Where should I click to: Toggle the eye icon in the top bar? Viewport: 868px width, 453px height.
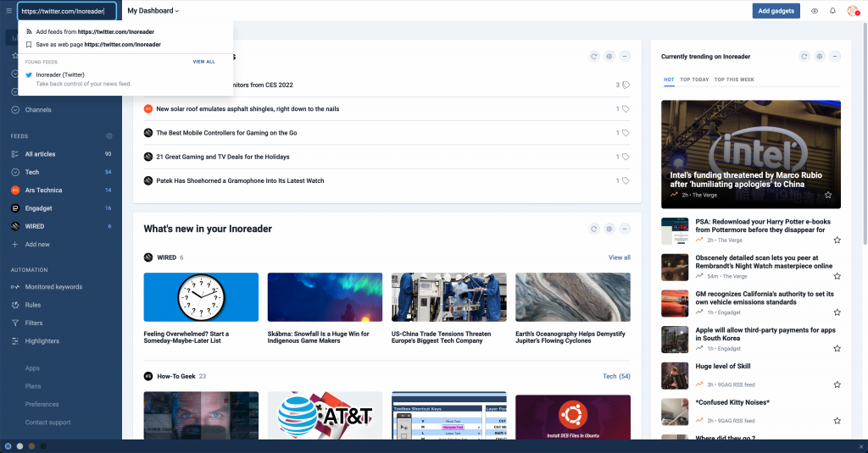815,10
